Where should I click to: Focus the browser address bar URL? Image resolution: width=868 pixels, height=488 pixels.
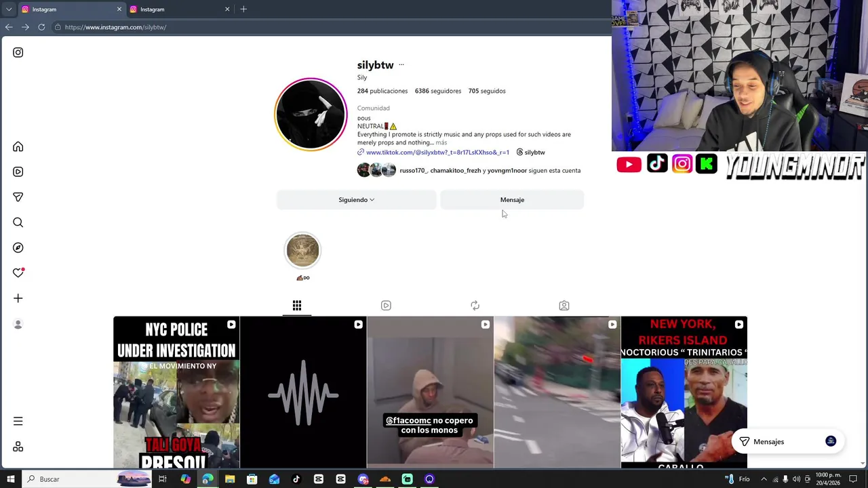[115, 27]
